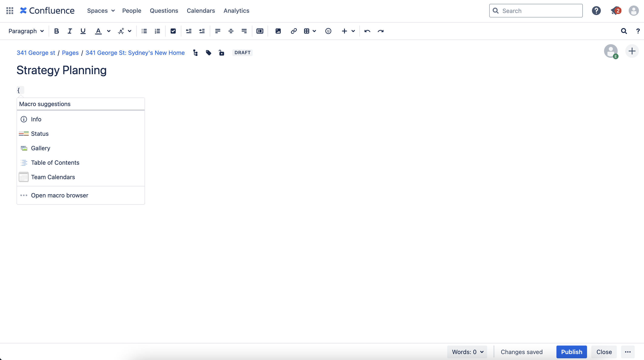Select the Status macro suggestion
644x360 pixels.
point(40,134)
